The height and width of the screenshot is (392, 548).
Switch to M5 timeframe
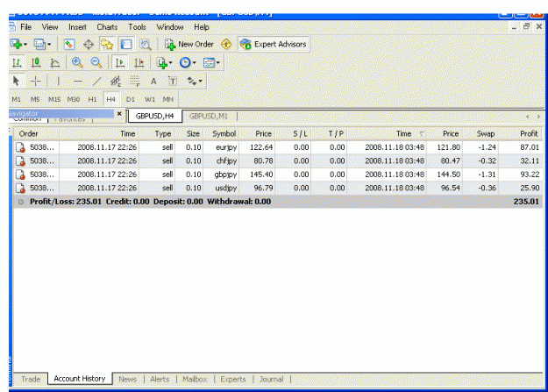35,99
